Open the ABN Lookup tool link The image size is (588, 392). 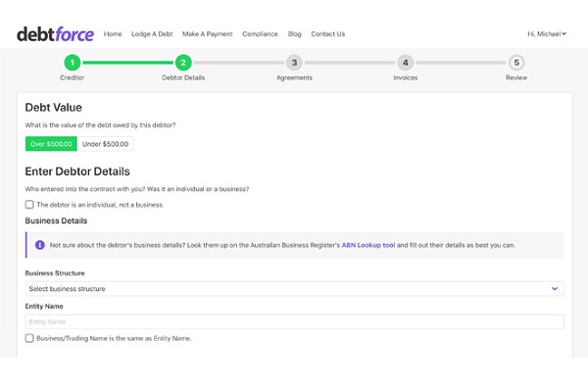pos(368,245)
